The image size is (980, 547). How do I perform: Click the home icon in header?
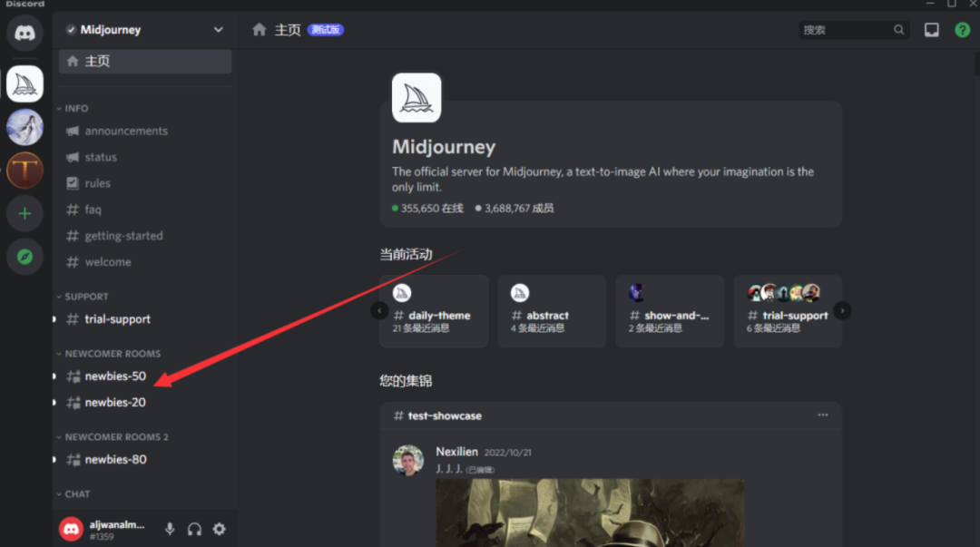coord(260,29)
